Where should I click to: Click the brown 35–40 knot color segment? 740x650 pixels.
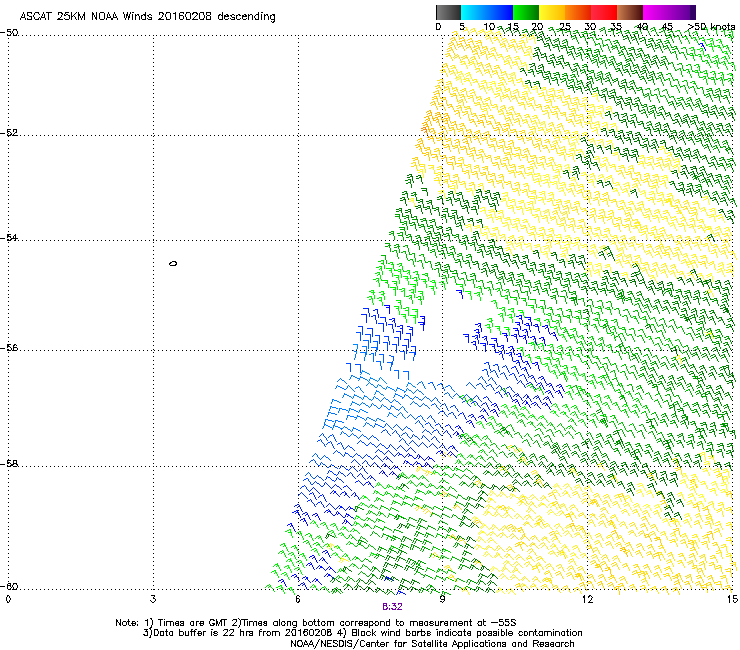pyautogui.click(x=630, y=12)
